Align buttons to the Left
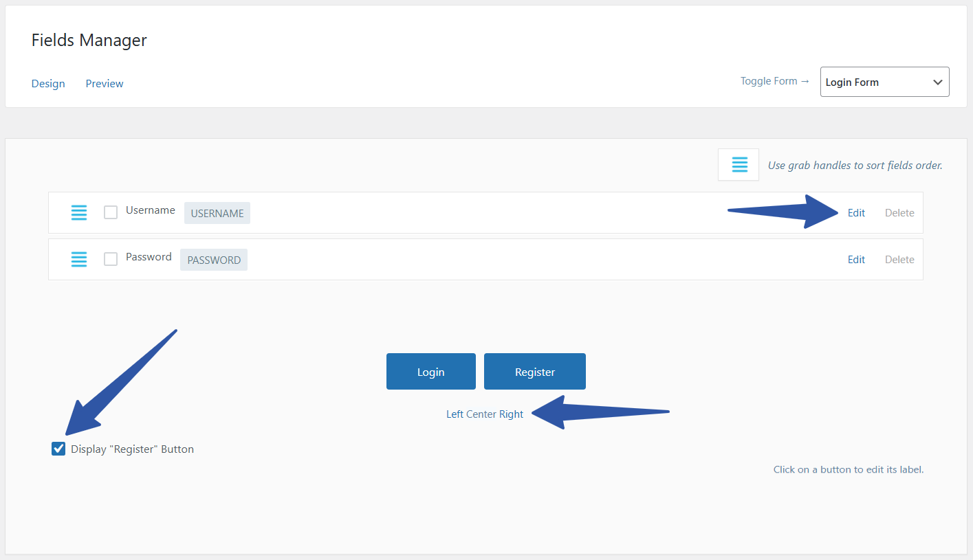Screen dimensions: 973x560 click(455, 414)
